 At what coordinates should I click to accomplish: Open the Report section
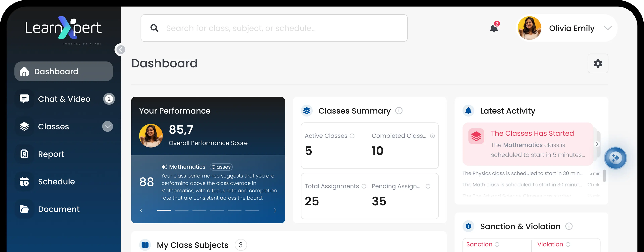(x=51, y=154)
